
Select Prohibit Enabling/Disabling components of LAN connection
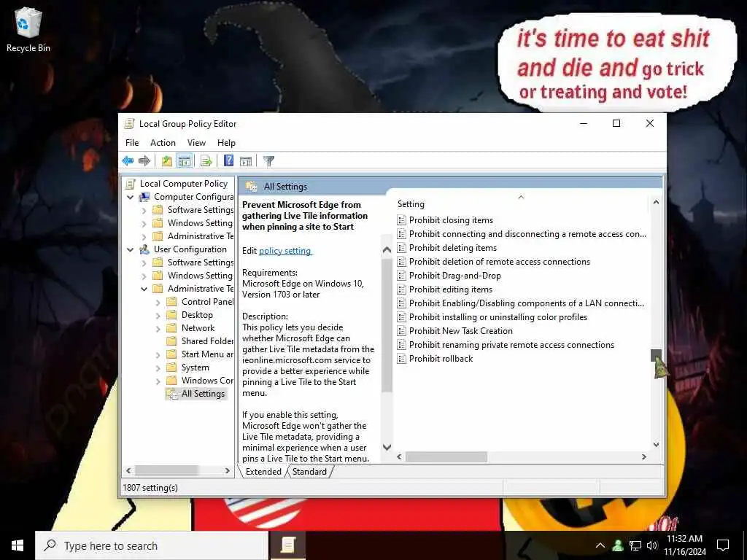pos(527,303)
